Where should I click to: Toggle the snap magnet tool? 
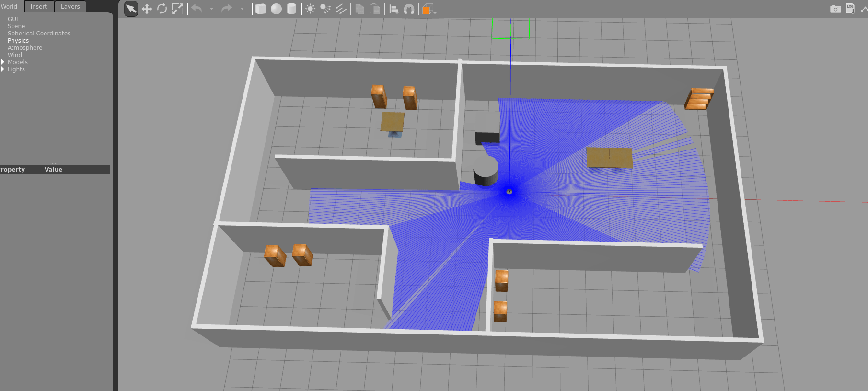409,9
